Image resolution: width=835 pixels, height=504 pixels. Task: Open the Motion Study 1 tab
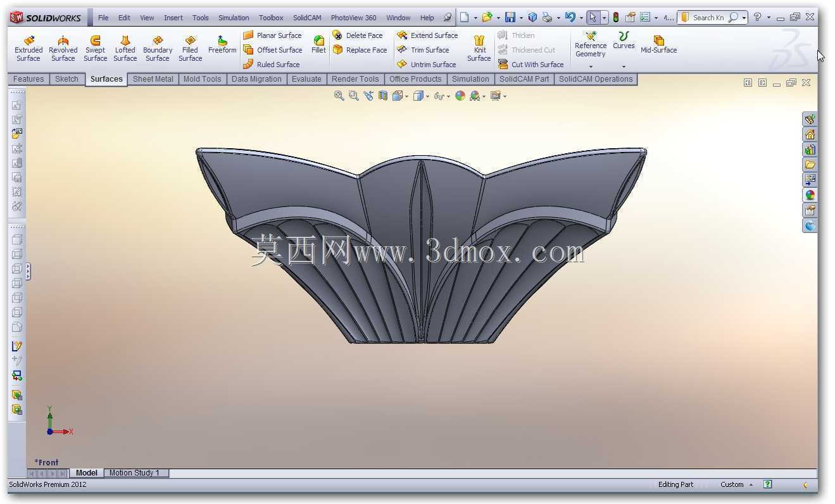[134, 473]
